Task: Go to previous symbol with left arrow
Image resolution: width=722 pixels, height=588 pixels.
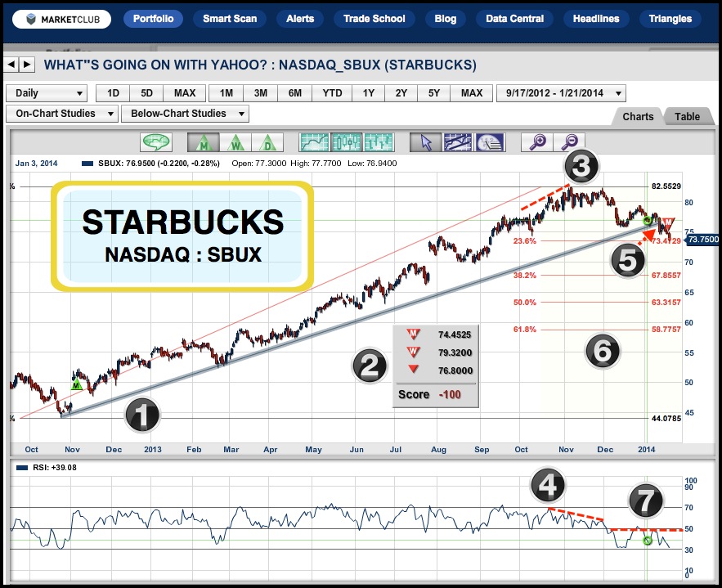Action: tap(12, 65)
